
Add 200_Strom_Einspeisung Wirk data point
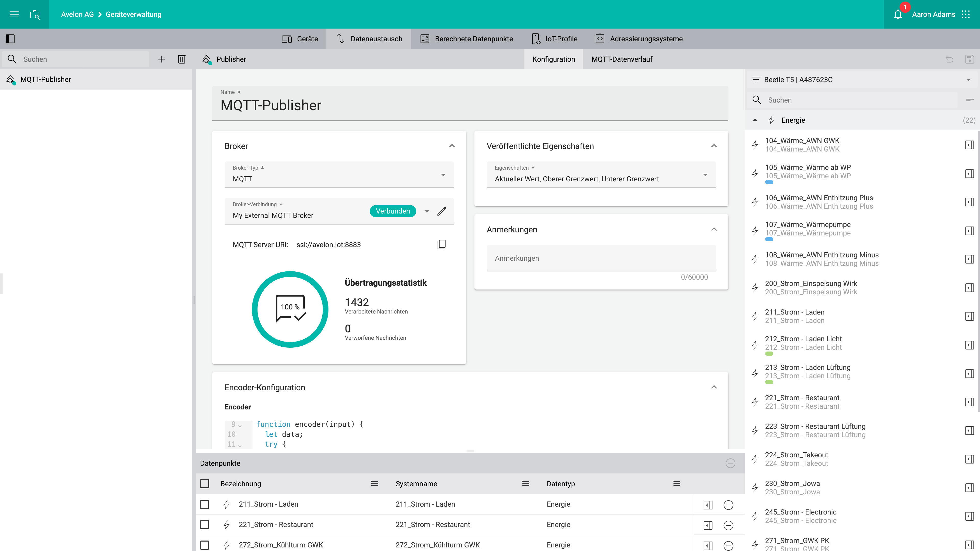969,288
